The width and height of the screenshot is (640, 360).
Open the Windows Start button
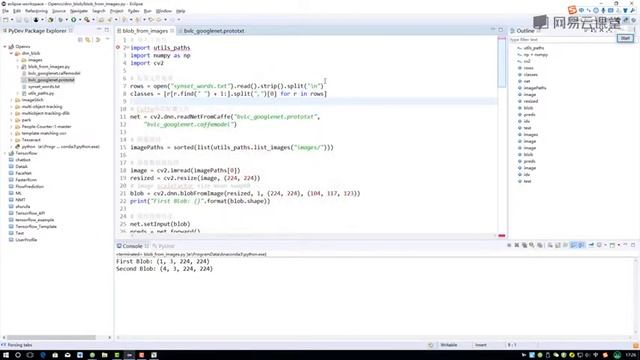6,355
